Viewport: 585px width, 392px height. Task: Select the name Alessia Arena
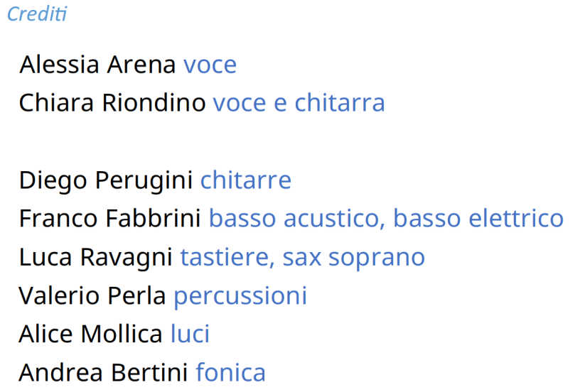[97, 65]
